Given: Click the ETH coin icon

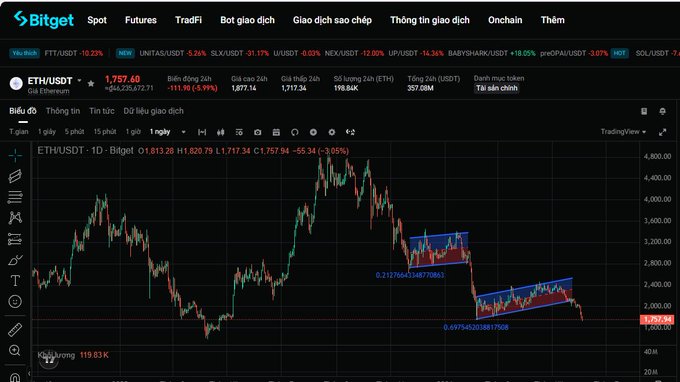Looking at the screenshot, I should click(16, 83).
